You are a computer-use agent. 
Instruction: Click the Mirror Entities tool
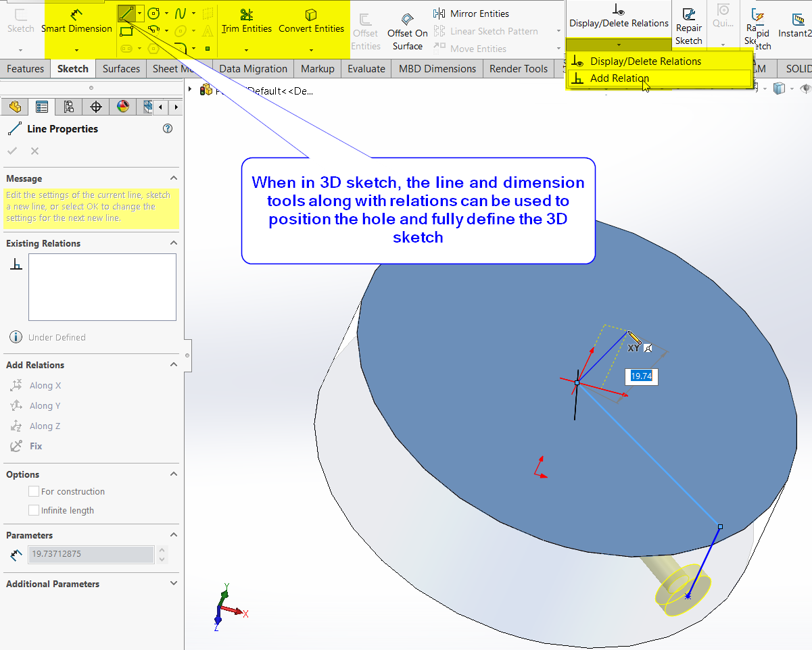coord(472,14)
